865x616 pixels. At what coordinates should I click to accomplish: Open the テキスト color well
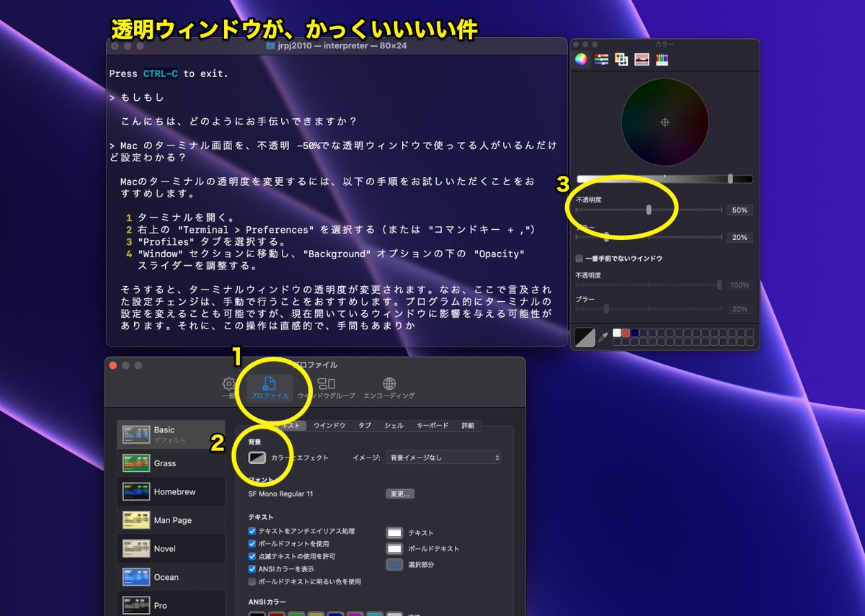[394, 532]
